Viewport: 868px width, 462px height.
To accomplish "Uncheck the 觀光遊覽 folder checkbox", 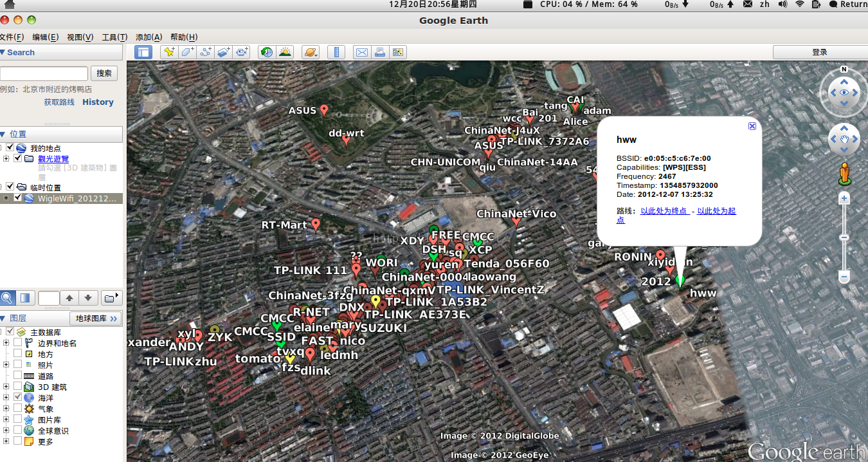I will click(x=17, y=158).
